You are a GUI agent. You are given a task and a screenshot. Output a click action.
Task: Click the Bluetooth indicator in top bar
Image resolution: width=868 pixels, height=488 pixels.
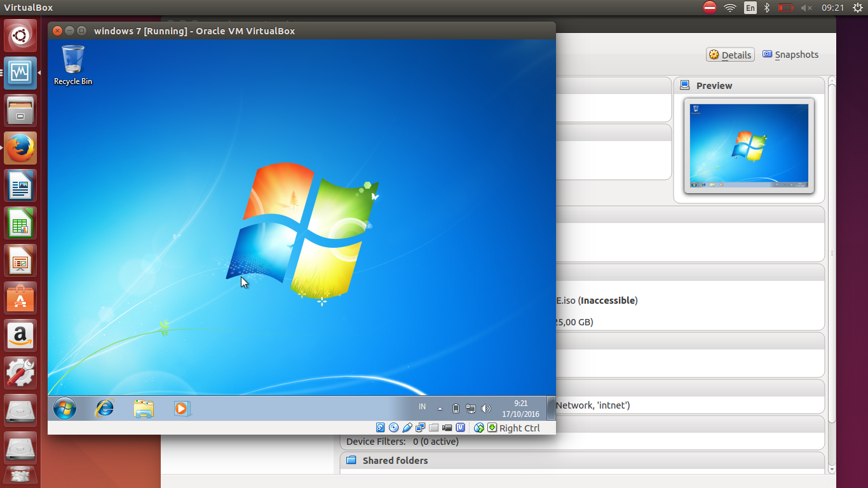pos(767,8)
